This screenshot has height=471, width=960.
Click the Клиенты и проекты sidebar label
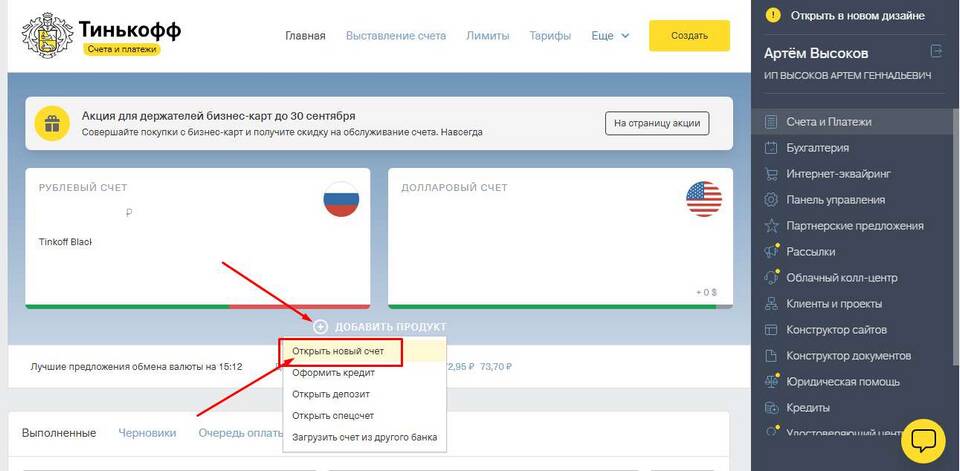(834, 304)
